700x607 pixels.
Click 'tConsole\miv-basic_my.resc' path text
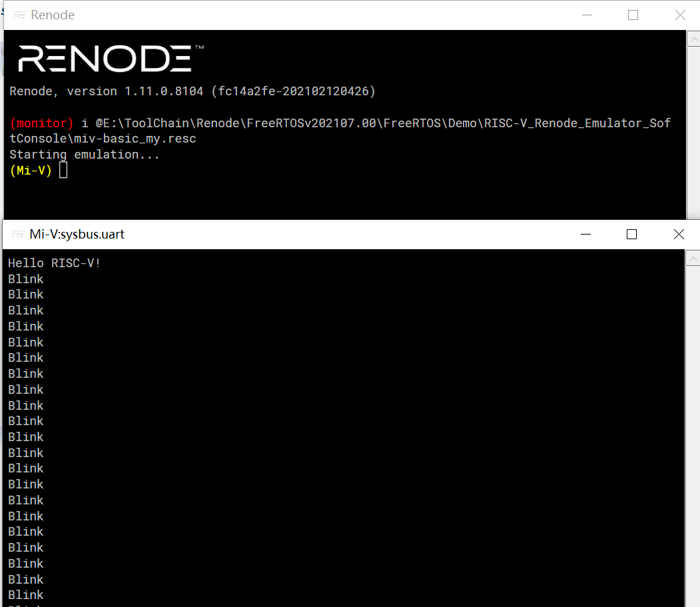103,139
